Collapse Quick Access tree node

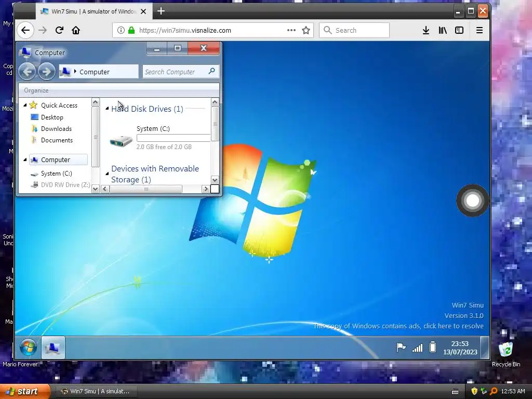coord(25,105)
